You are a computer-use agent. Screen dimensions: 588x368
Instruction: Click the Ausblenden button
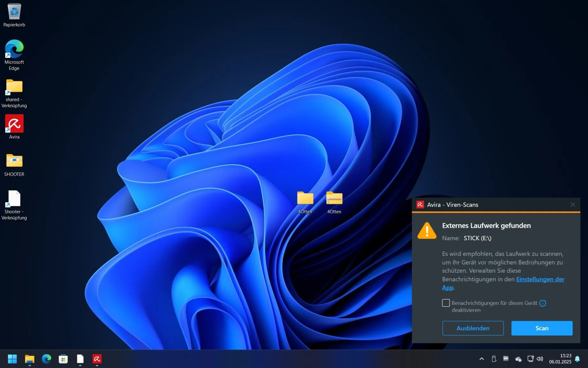[x=473, y=328]
